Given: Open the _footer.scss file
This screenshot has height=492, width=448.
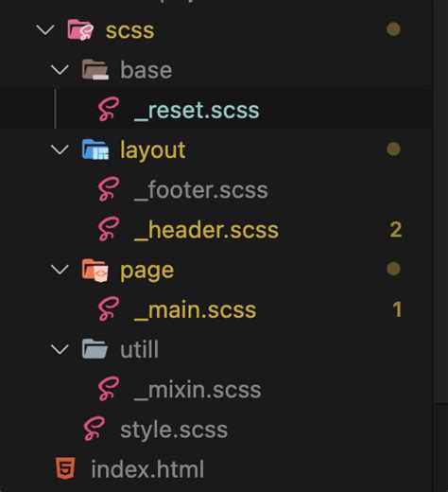Looking at the screenshot, I should click(x=201, y=189).
